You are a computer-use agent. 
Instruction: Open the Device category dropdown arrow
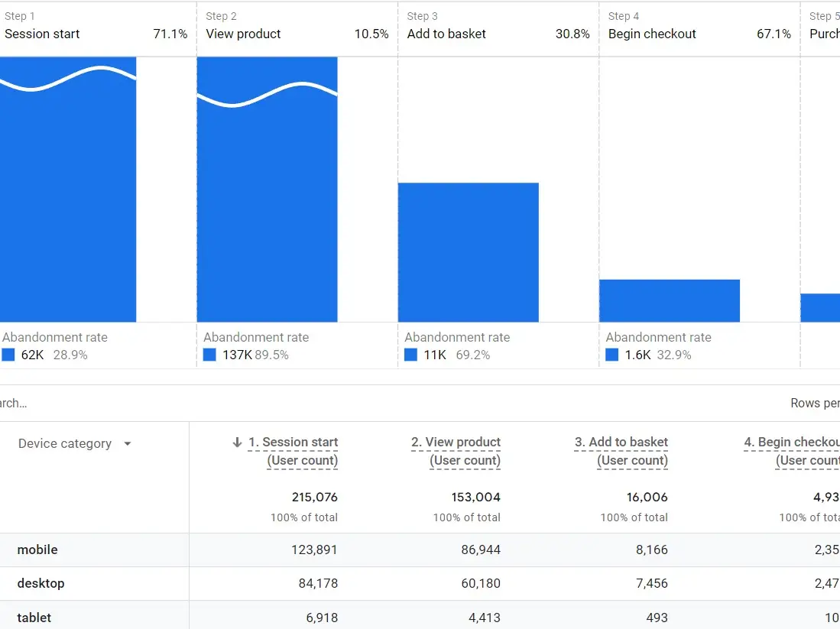pos(127,444)
